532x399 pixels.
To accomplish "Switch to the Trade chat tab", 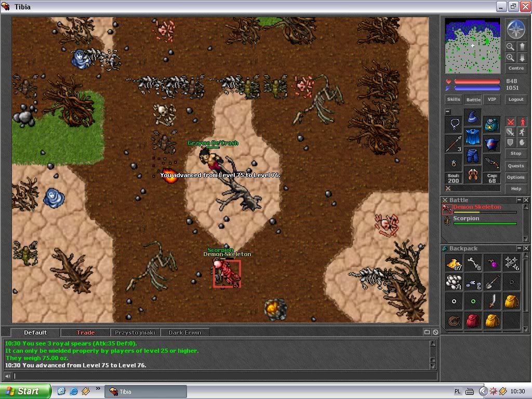I will pyautogui.click(x=86, y=332).
